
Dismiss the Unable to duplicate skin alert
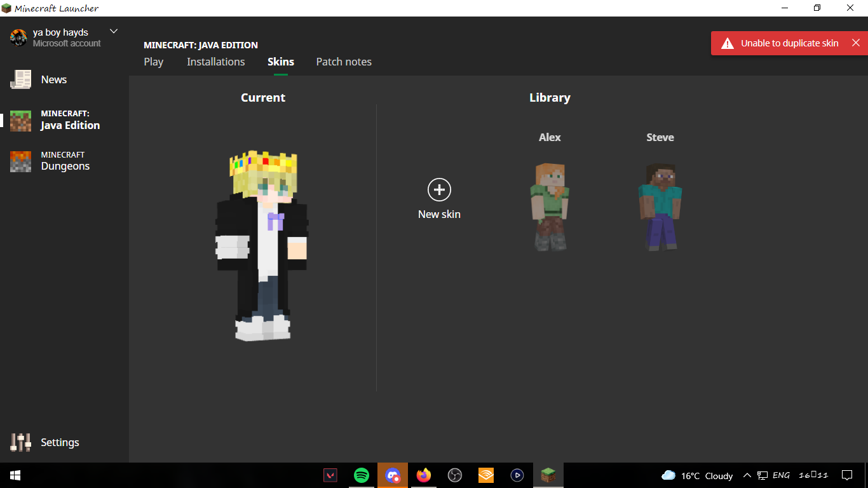coord(856,43)
